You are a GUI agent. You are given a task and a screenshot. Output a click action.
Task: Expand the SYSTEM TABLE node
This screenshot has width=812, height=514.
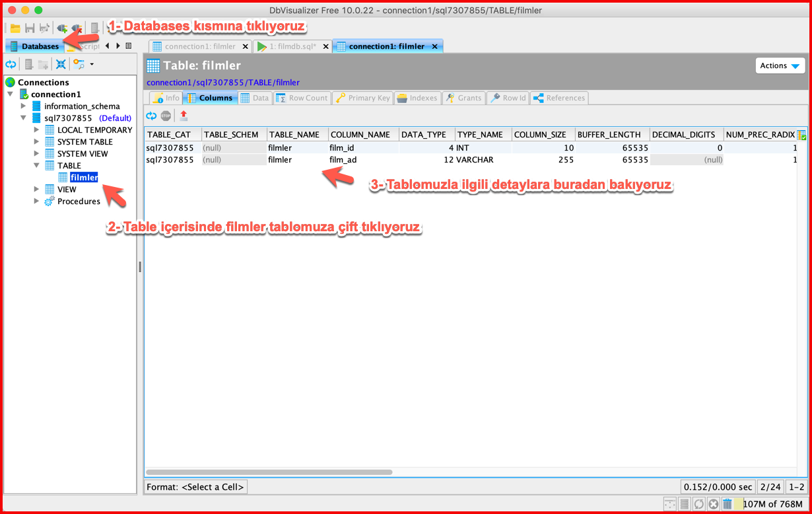pyautogui.click(x=37, y=141)
